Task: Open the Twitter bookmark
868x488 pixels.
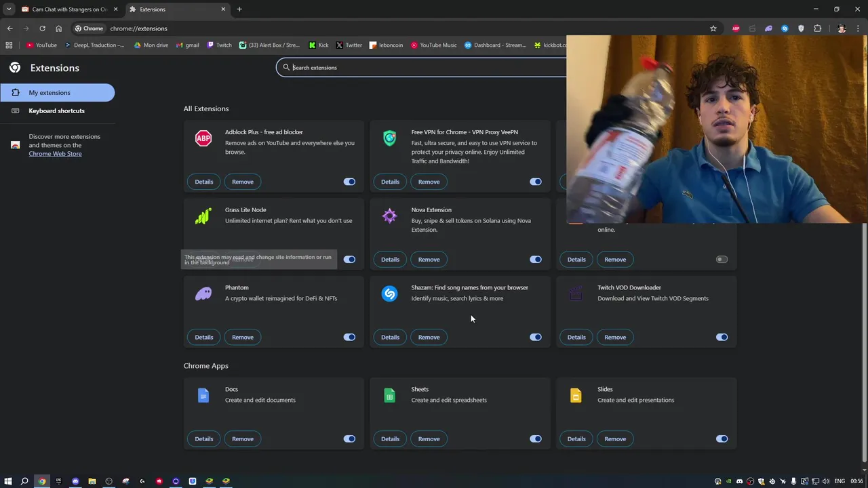Action: [x=349, y=45]
